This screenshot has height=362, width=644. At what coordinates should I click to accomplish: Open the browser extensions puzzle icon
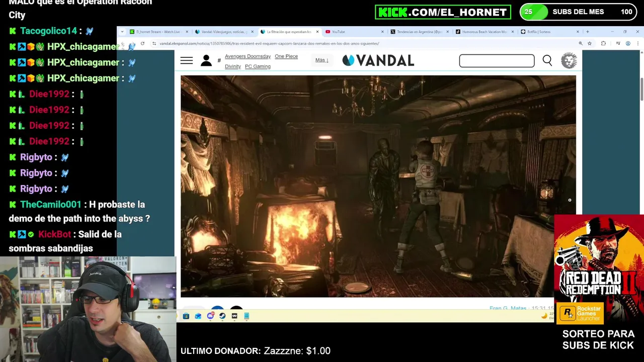603,44
